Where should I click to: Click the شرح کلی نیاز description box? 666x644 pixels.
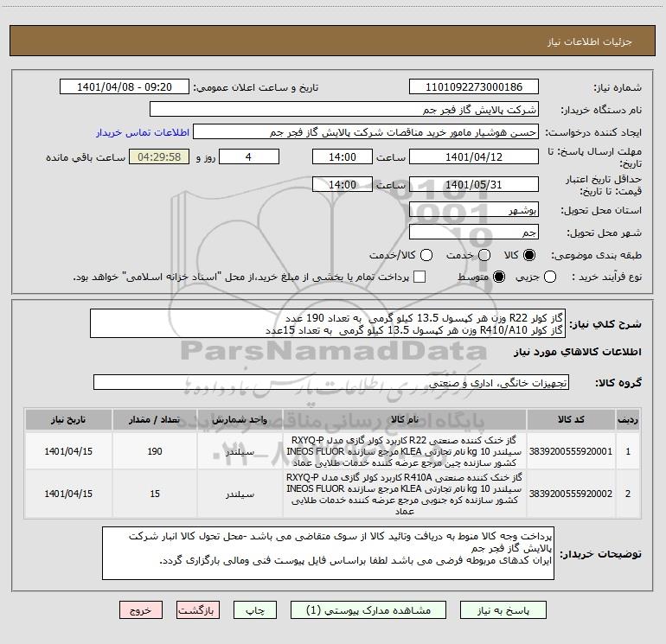pos(328,323)
